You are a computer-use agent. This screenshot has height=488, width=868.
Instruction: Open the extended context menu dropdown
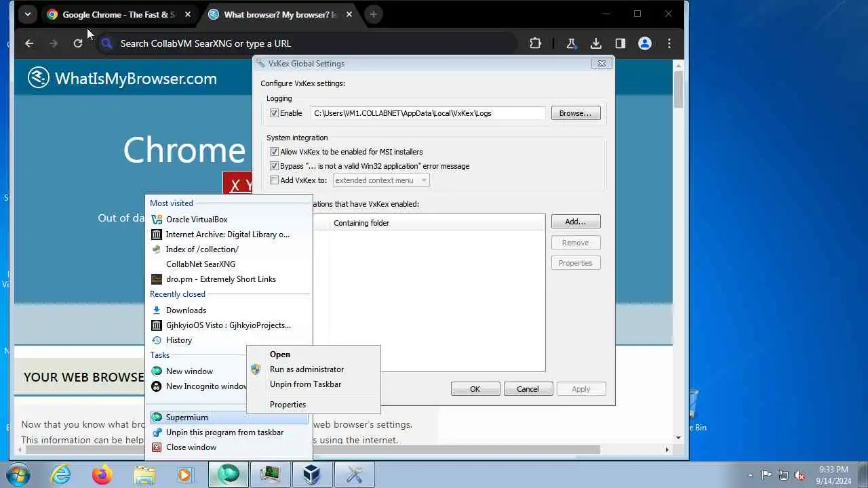(381, 180)
